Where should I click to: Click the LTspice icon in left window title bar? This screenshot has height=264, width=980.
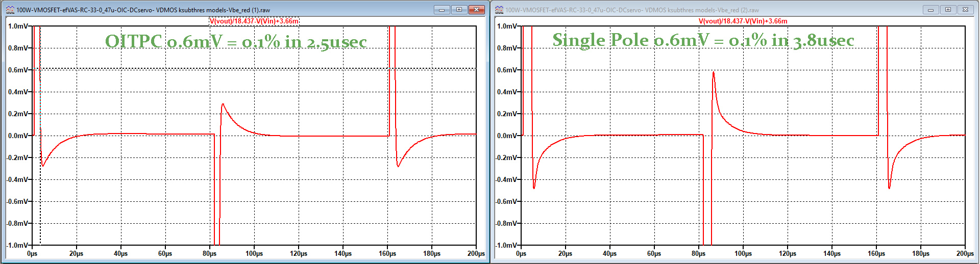pyautogui.click(x=10, y=10)
